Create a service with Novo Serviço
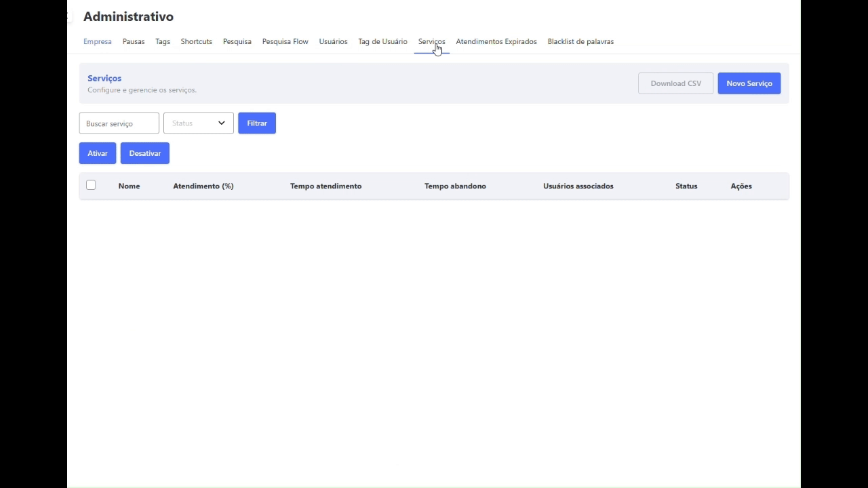The image size is (868, 488). pyautogui.click(x=749, y=83)
